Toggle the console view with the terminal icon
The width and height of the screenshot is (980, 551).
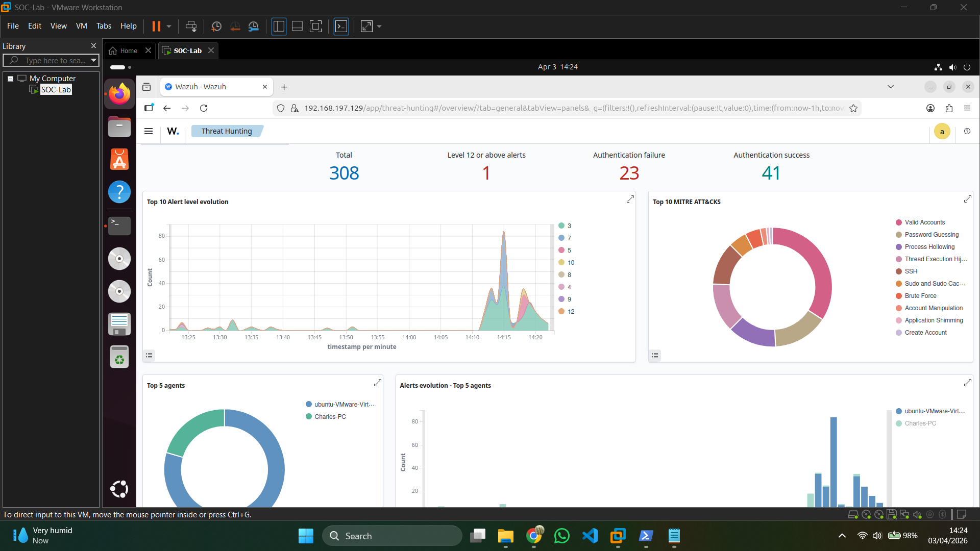click(341, 26)
